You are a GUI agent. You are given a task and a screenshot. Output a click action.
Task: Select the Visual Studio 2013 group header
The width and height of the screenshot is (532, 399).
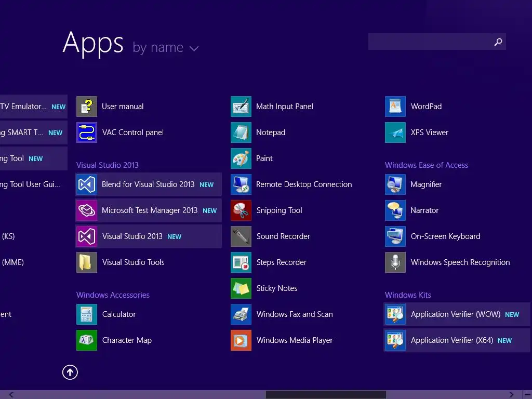107,165
